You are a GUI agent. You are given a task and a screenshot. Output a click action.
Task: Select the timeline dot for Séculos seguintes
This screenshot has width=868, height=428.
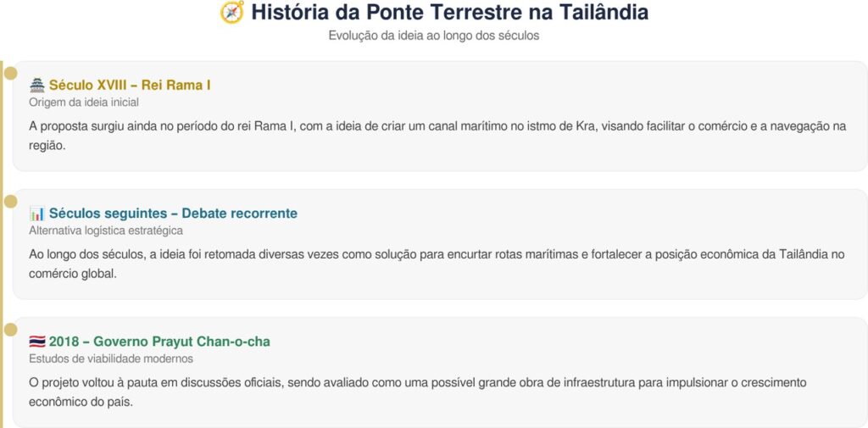coord(10,201)
